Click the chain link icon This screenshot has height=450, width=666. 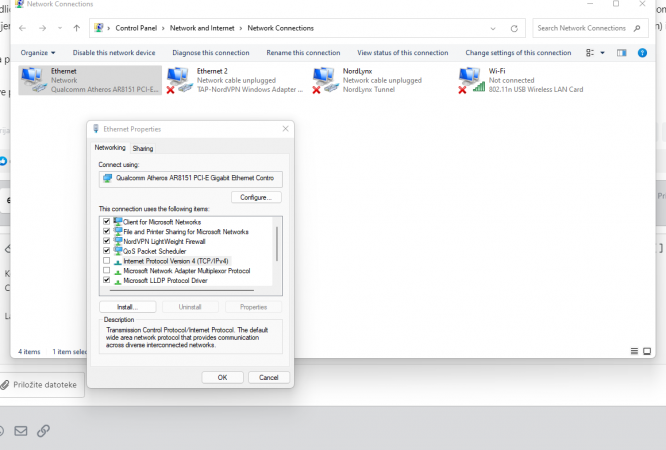point(43,431)
